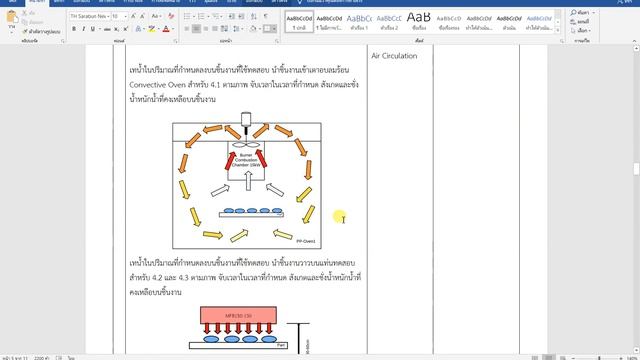Open Paragraph dialog launcher

pyautogui.click(x=277, y=41)
